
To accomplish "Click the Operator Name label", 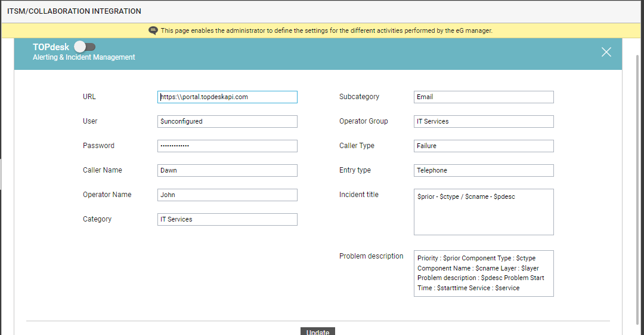I will [x=107, y=195].
